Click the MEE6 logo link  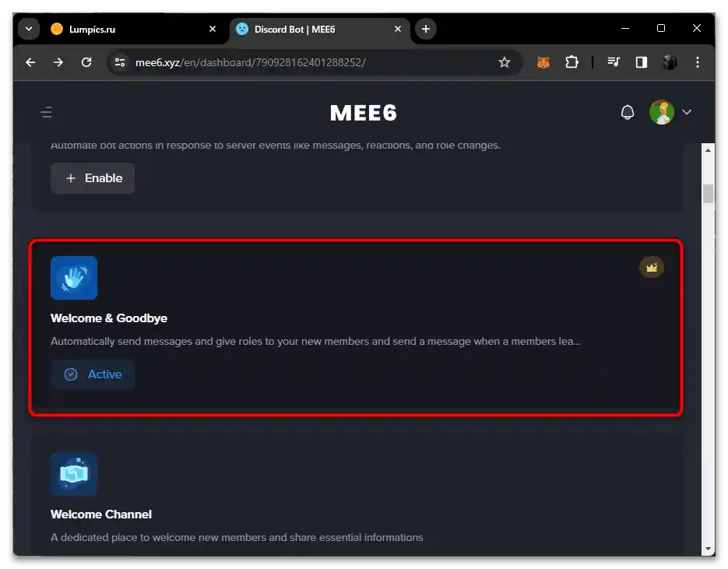[364, 113]
